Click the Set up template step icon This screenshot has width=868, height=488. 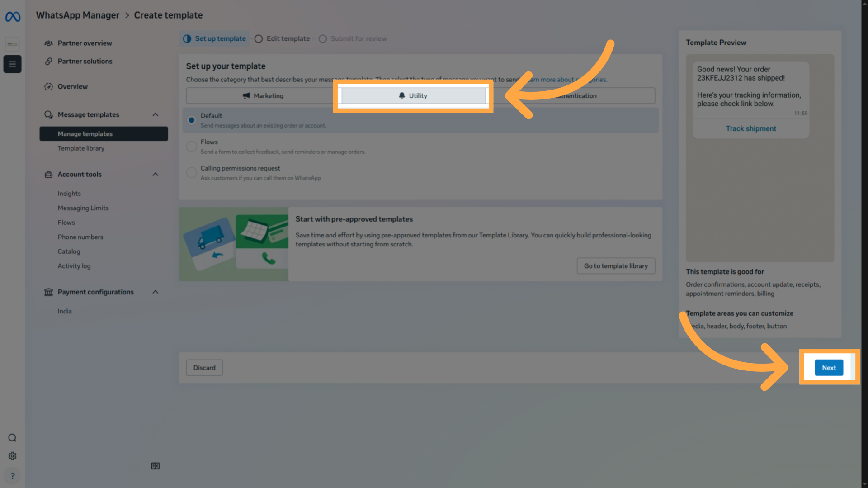pyautogui.click(x=187, y=39)
